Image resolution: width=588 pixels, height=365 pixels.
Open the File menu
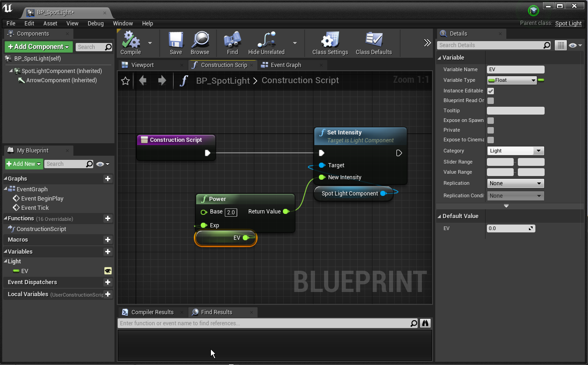click(x=11, y=24)
